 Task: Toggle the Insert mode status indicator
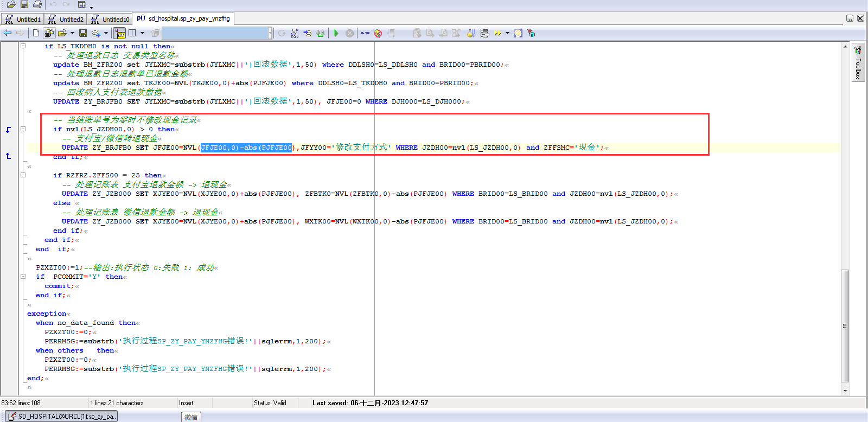point(186,403)
